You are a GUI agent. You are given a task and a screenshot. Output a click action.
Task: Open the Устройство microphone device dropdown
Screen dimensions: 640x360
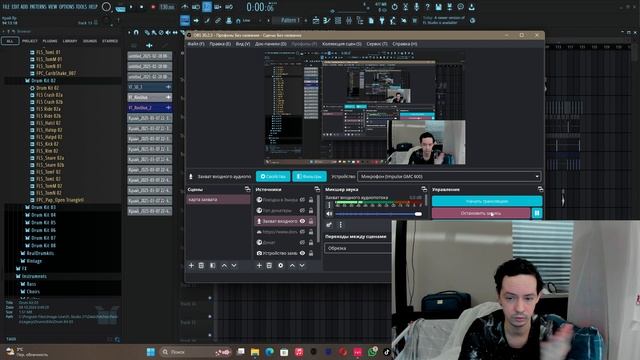click(x=449, y=177)
